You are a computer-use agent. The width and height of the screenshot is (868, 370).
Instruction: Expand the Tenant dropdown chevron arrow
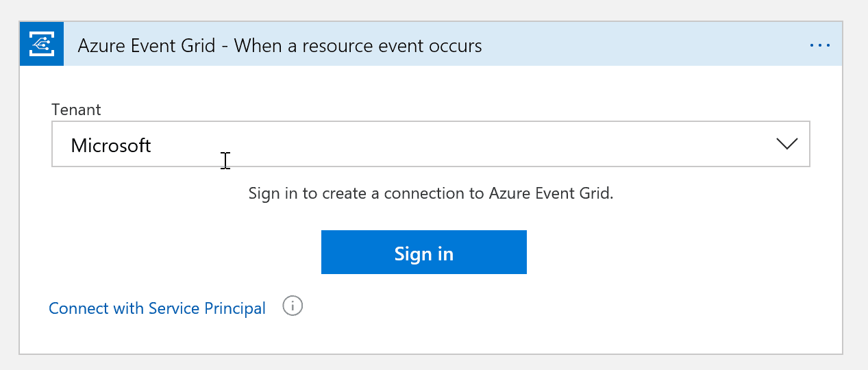787,144
